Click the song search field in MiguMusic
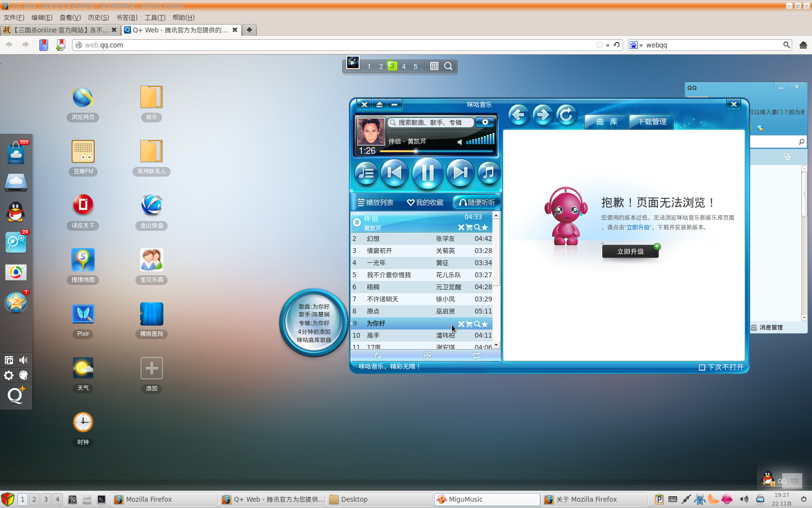This screenshot has width=812, height=508. point(430,122)
